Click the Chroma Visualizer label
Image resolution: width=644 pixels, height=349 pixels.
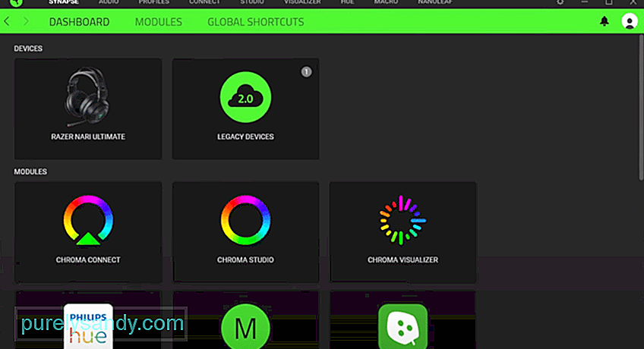coord(403,260)
